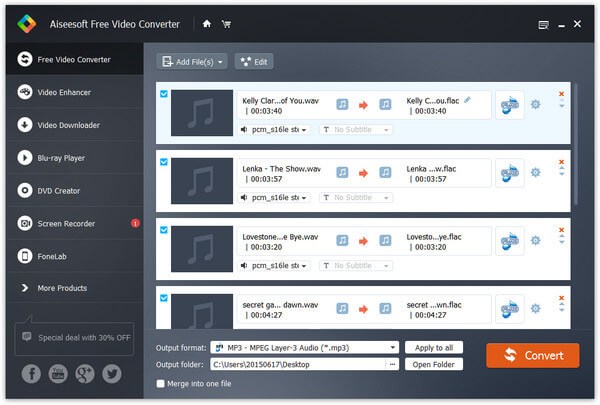Screen dimensions: 600x405
Task: Select Free Video Converter in sidebar
Action: pyautogui.click(x=75, y=59)
